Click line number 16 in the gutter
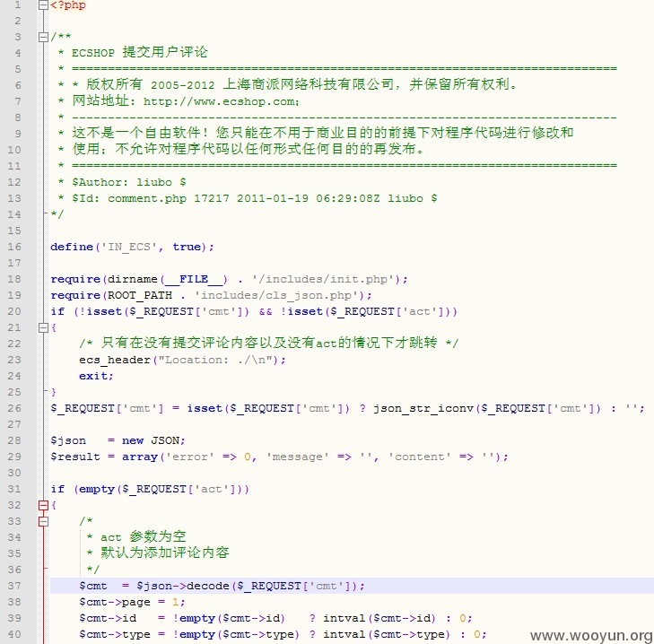Image resolution: width=654 pixels, height=644 pixels. point(14,247)
